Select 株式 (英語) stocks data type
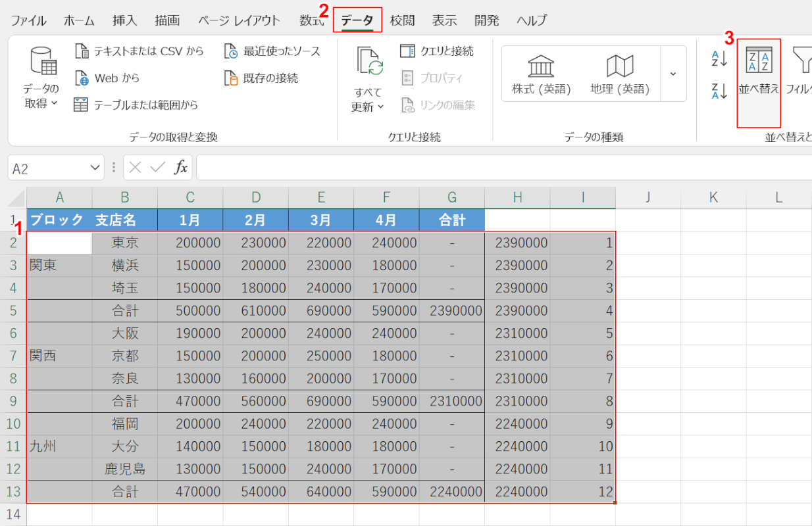This screenshot has height=526, width=812. pyautogui.click(x=542, y=74)
